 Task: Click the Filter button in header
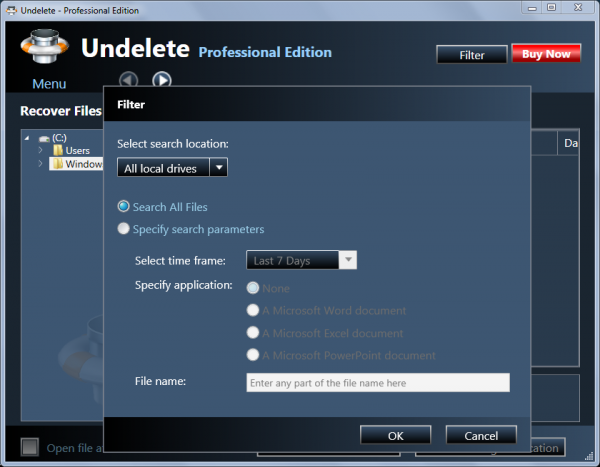[472, 55]
